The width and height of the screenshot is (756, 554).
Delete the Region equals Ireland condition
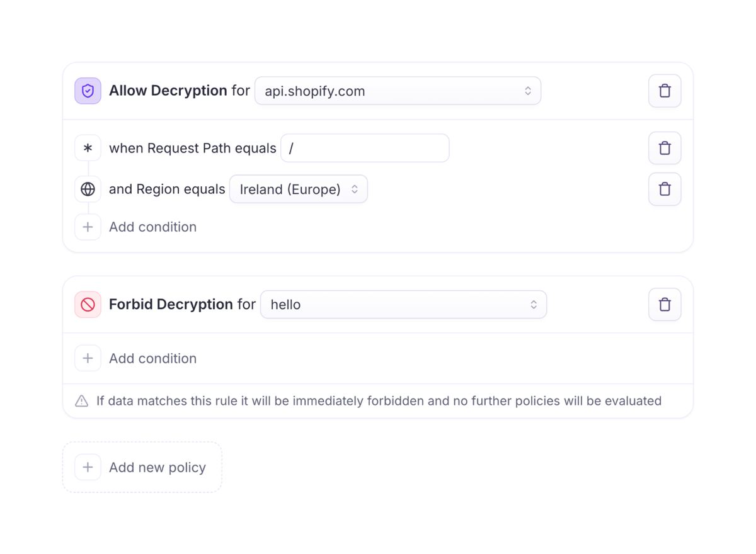point(665,189)
